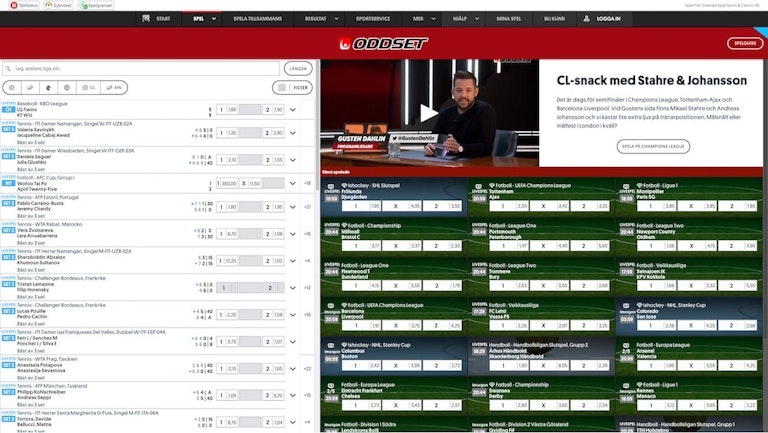Play the Gusten Dahlin video
The width and height of the screenshot is (768, 433).
428,113
